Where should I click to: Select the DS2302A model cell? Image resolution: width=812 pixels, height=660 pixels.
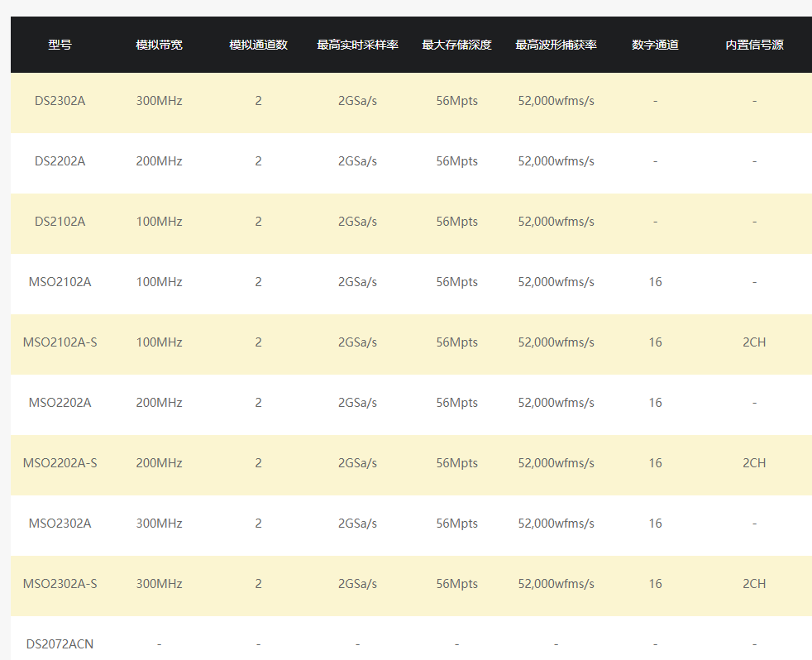coord(60,101)
